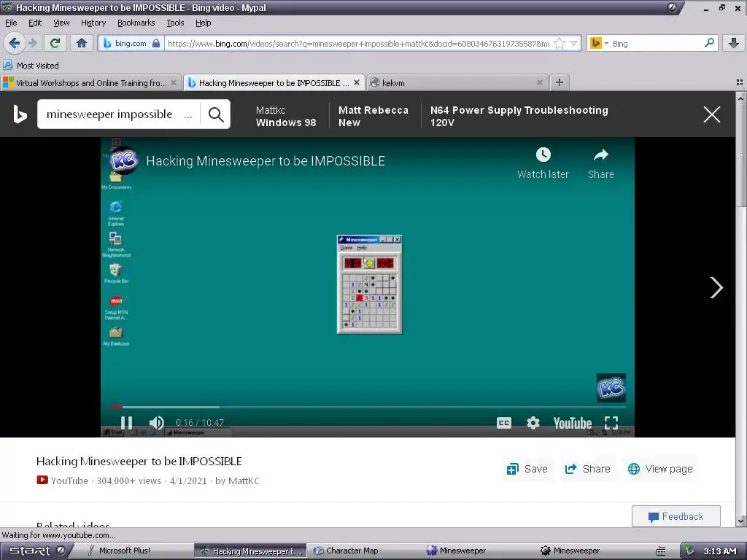Open the URL history dropdown arrow
This screenshot has height=560, width=747.
pyautogui.click(x=573, y=44)
